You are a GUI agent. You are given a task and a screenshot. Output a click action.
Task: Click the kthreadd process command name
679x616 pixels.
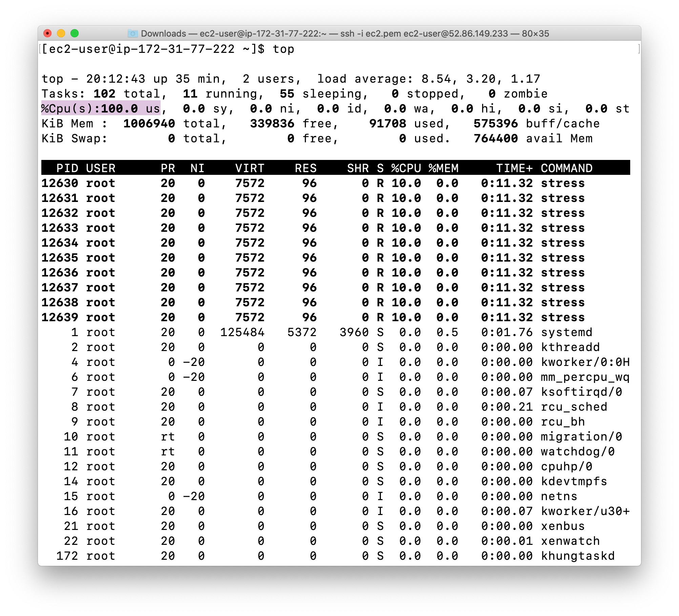570,347
